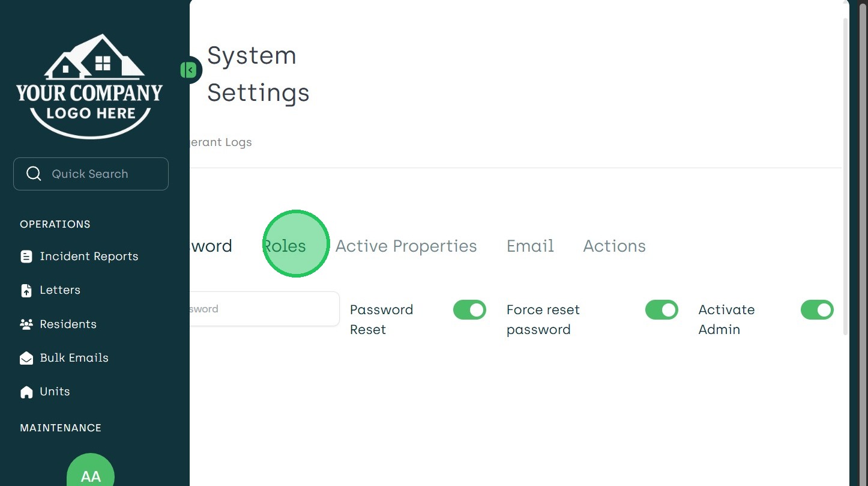Screen dimensions: 868x486
Task: Disable the Force reset password switch
Action: pyautogui.click(x=662, y=310)
